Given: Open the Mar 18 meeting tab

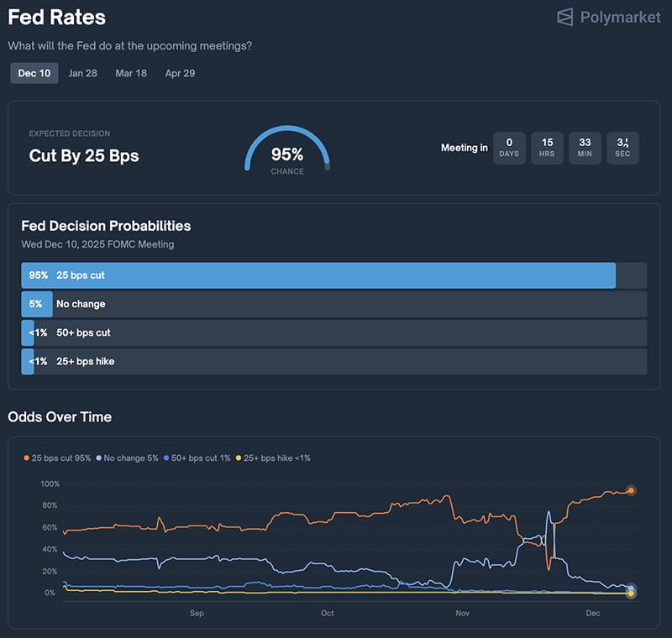Looking at the screenshot, I should (131, 73).
